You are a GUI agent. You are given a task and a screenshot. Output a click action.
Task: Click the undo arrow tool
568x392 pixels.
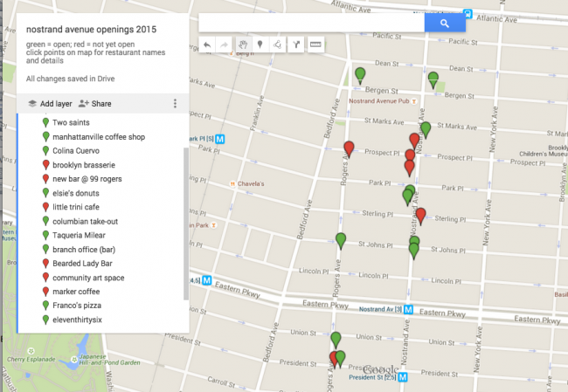coord(207,45)
